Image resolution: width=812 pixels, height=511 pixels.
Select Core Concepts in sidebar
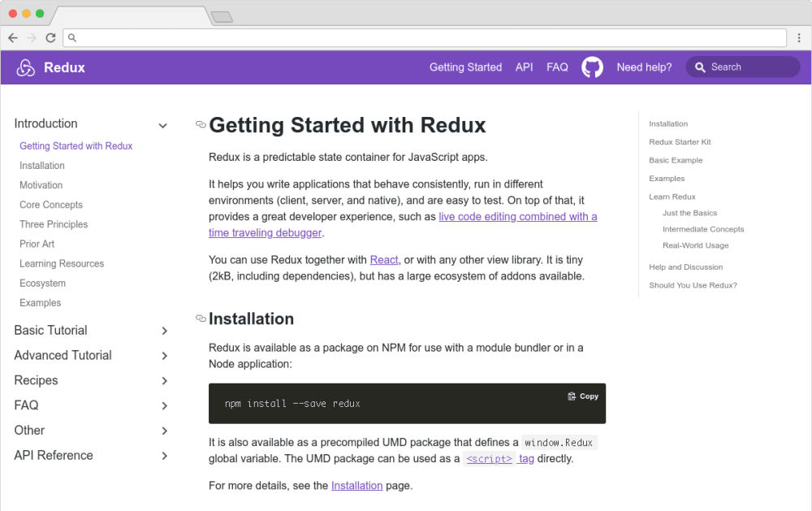pos(50,205)
